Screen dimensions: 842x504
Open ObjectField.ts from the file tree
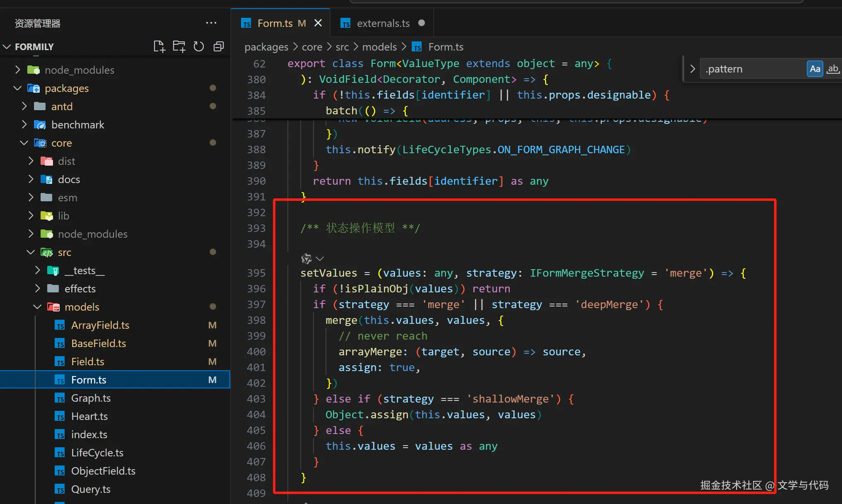103,471
